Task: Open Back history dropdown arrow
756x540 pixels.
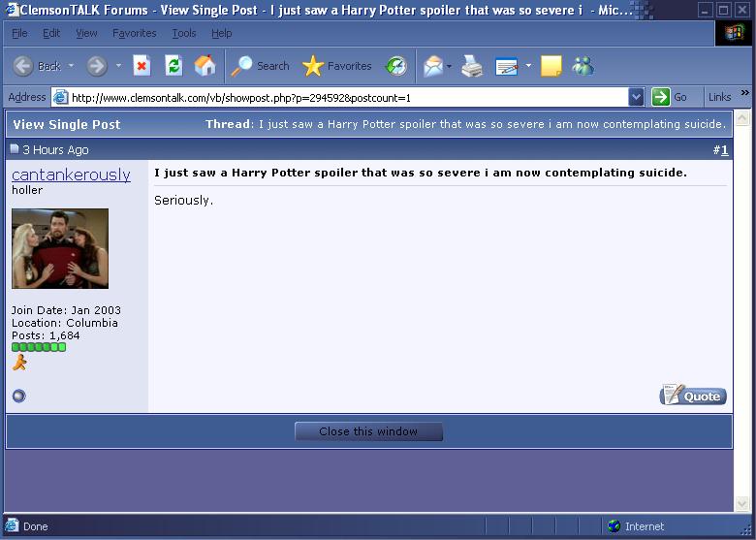Action: coord(71,66)
